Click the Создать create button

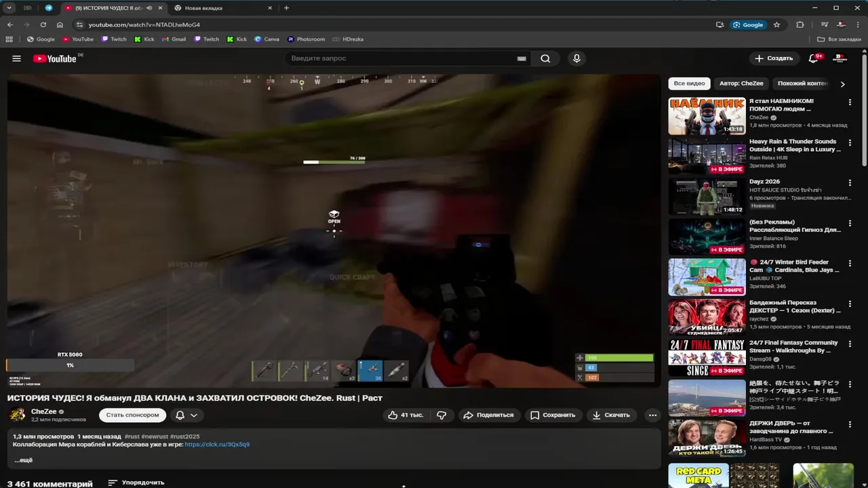(x=774, y=58)
